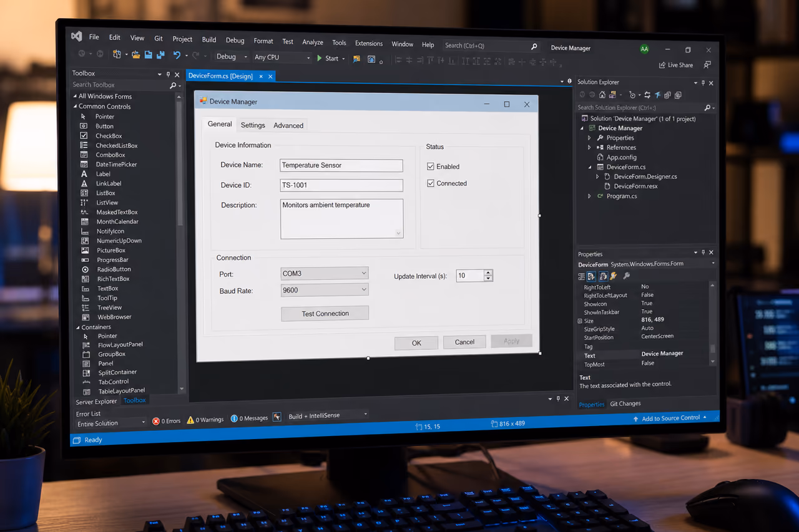Select the DateTimePicker toolbox item
This screenshot has width=799, height=532.
tap(116, 165)
